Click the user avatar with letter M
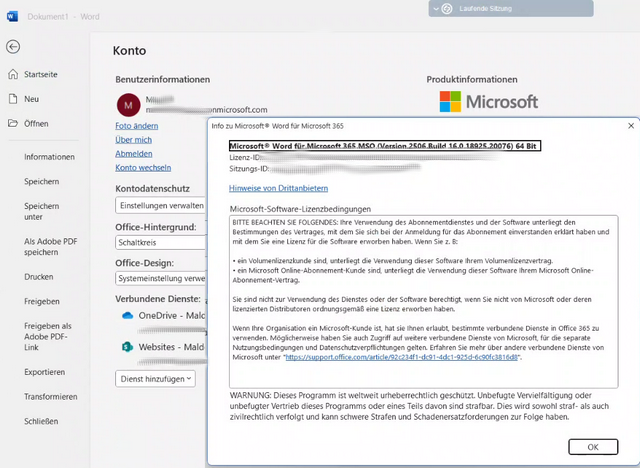Image resolution: width=640 pixels, height=468 pixels. (129, 105)
